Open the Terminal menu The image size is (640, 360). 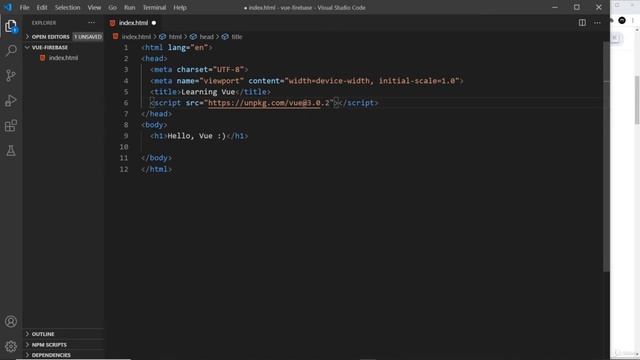coord(154,7)
